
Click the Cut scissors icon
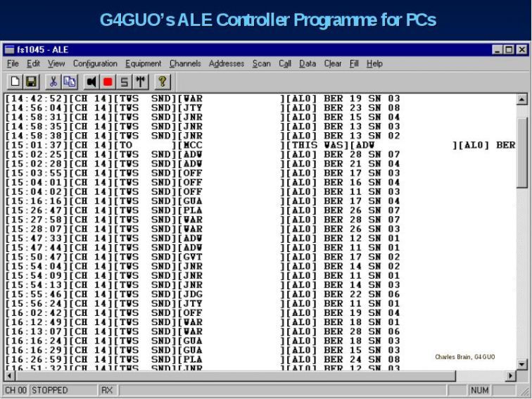click(53, 82)
